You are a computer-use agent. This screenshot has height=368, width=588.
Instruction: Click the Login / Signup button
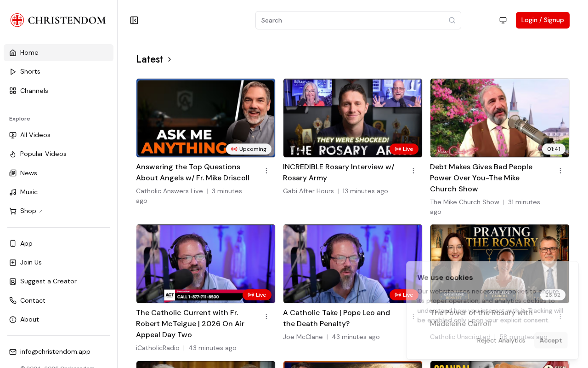pos(543,20)
